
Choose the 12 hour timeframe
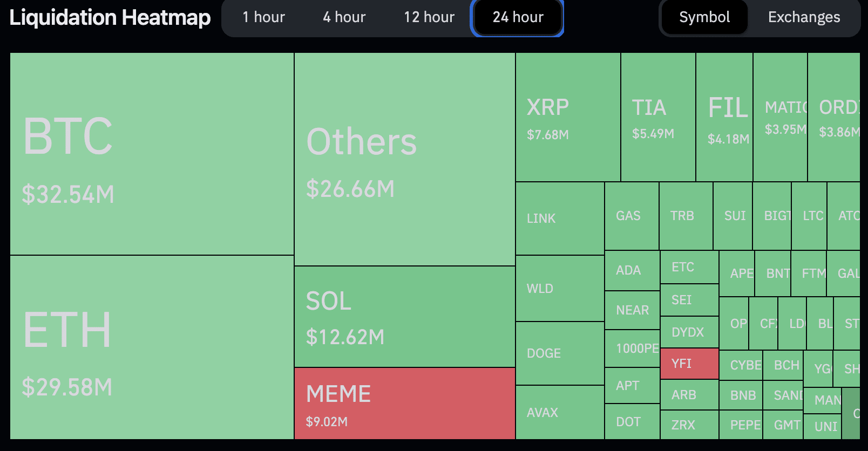tap(429, 17)
